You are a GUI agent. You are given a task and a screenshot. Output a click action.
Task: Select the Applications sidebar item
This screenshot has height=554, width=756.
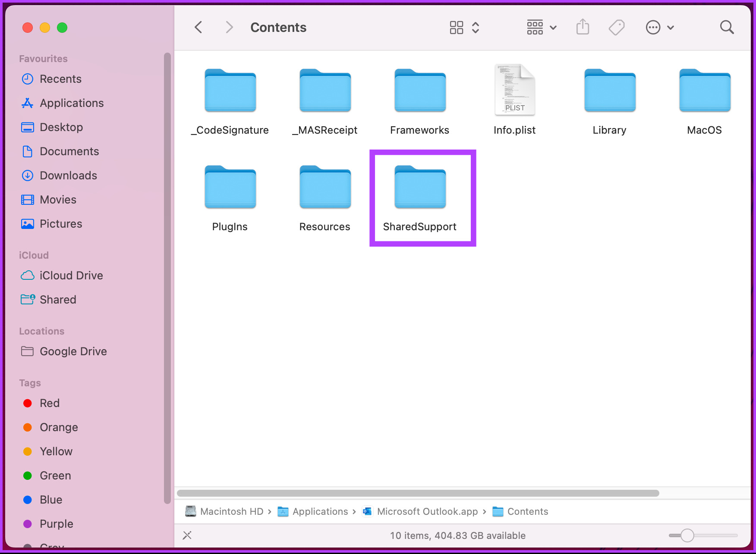click(x=72, y=103)
